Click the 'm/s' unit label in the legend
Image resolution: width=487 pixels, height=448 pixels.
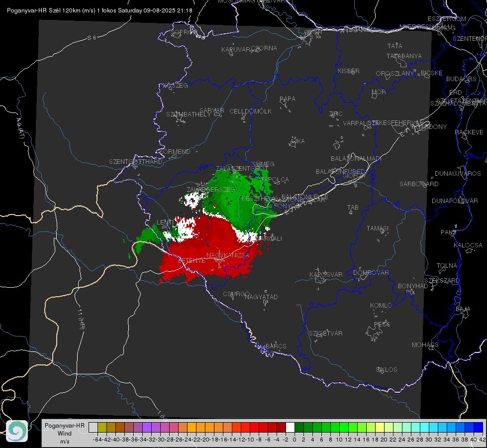[x=65, y=442]
